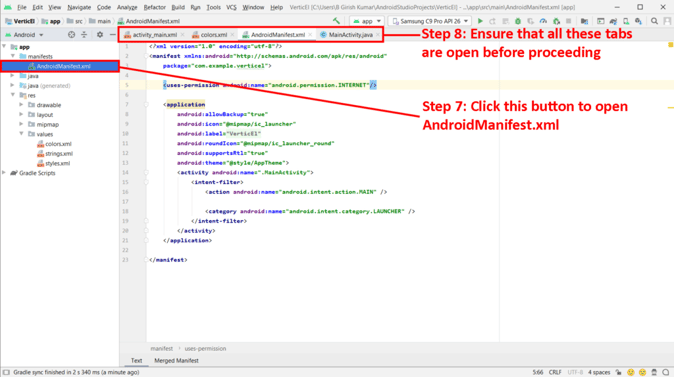Click the yellow happy smiley feedback icon
674x377 pixels.
pos(631,372)
